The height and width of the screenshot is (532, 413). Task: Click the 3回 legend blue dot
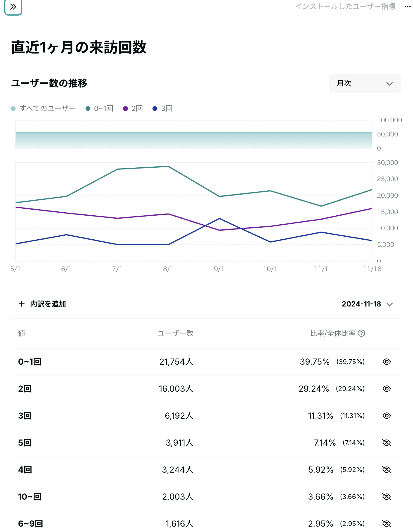click(155, 109)
